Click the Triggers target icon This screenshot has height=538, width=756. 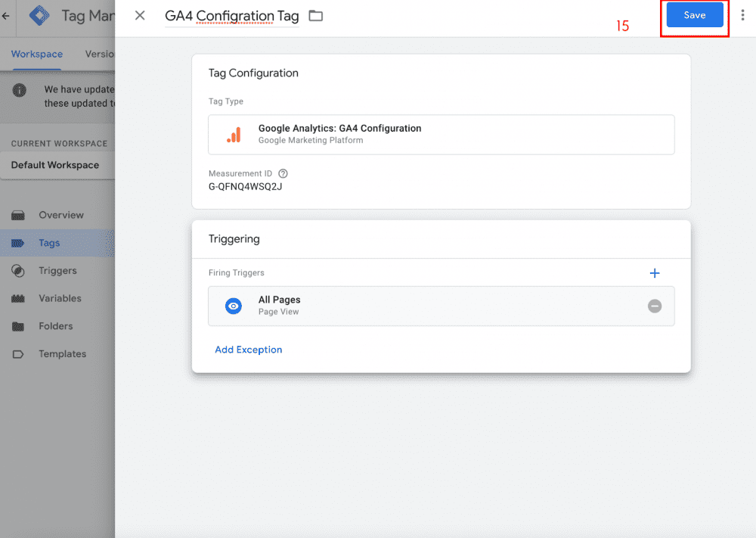point(18,271)
